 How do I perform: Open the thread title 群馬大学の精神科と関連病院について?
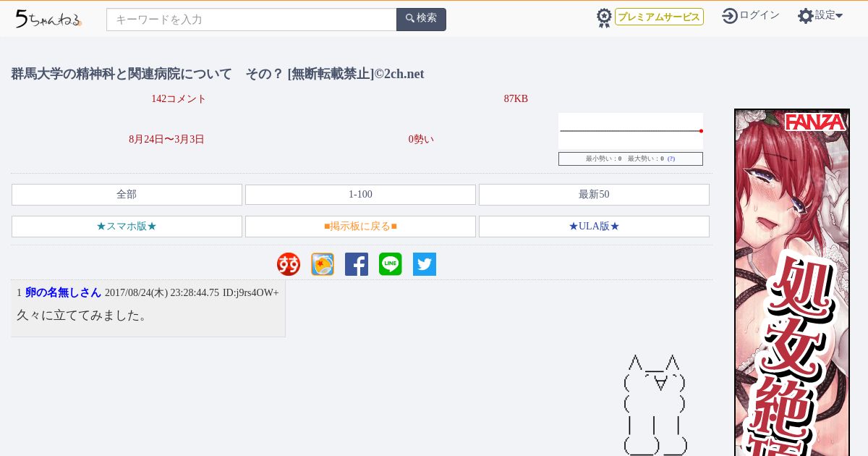218,74
